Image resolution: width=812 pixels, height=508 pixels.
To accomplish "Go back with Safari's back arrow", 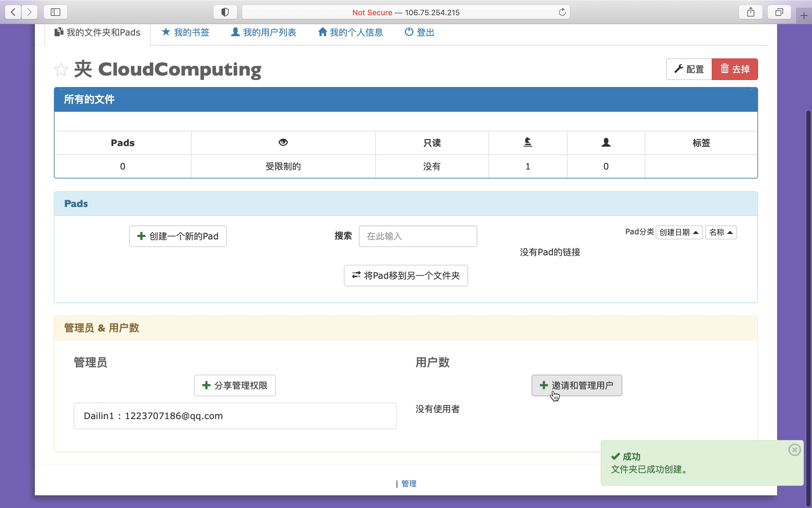I will click(x=13, y=12).
